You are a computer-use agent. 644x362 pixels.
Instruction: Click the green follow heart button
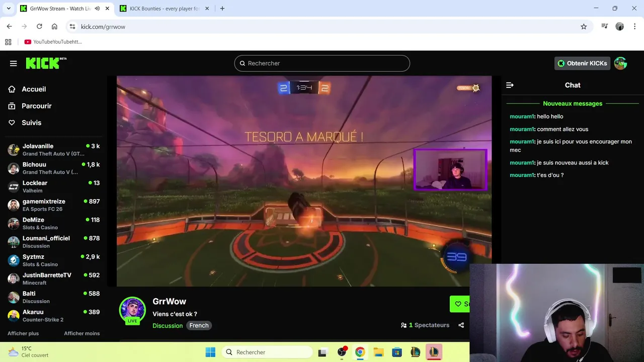point(460,304)
